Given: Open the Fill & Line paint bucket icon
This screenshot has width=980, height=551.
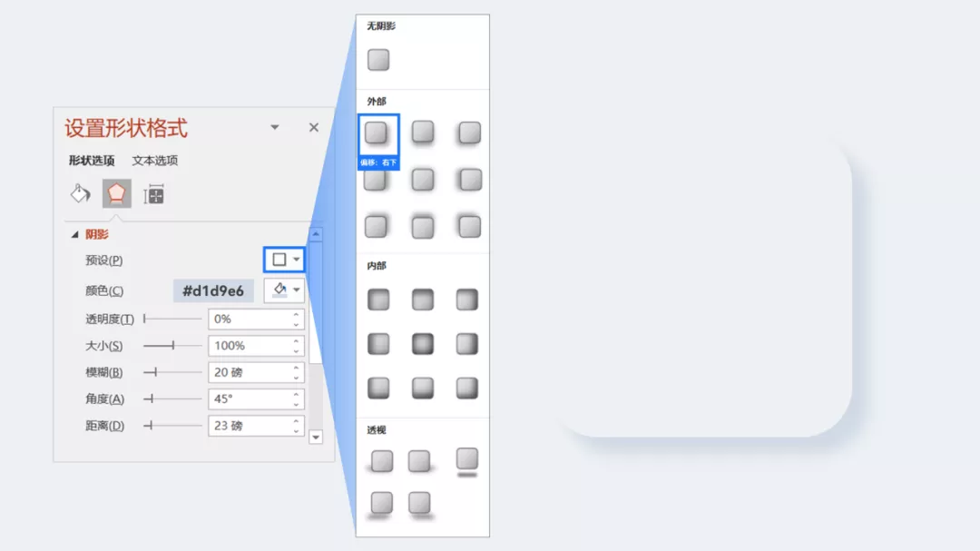Looking at the screenshot, I should pyautogui.click(x=80, y=194).
